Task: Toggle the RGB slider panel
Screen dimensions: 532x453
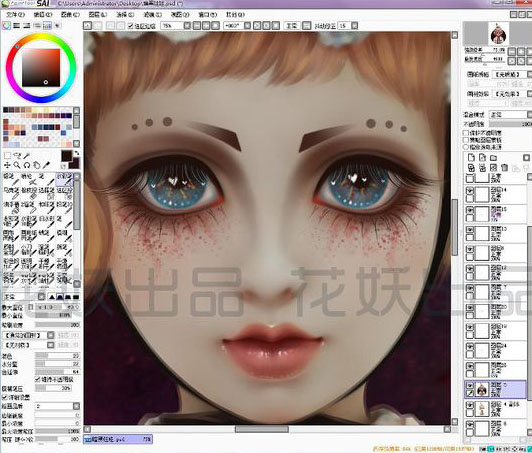Action: tap(16, 25)
